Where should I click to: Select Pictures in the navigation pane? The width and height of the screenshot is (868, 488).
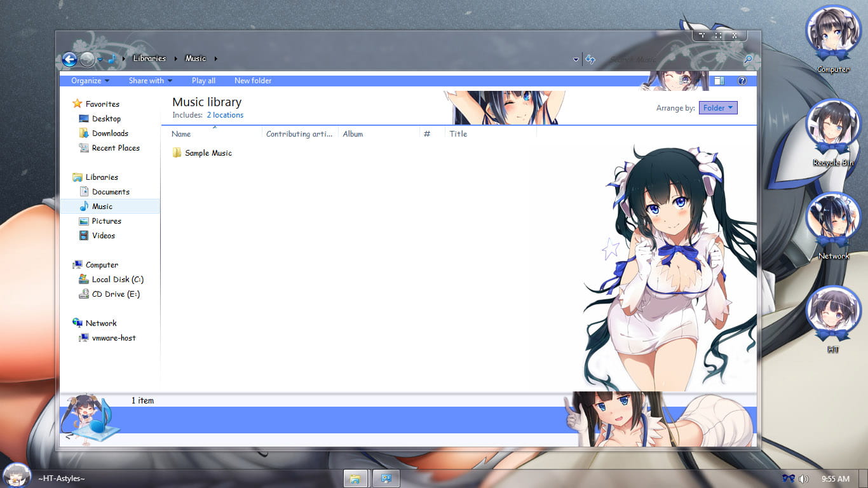106,221
